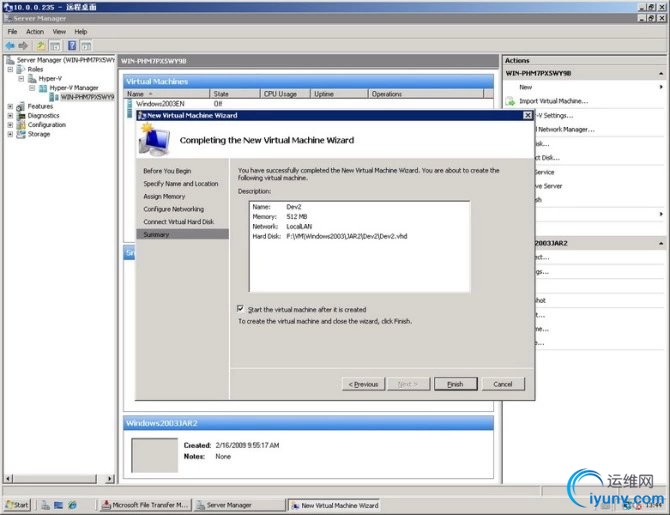
Task: Sort by Name column header
Action: [167, 94]
